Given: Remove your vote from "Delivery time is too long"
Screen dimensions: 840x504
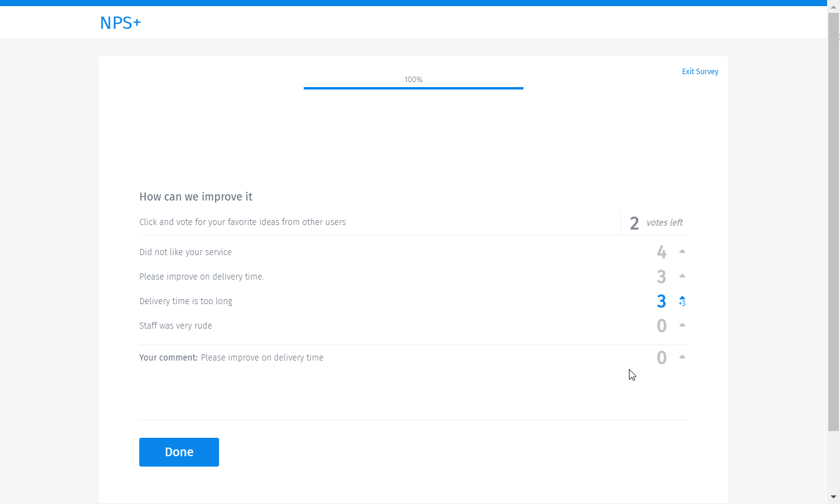Looking at the screenshot, I should point(682,301).
